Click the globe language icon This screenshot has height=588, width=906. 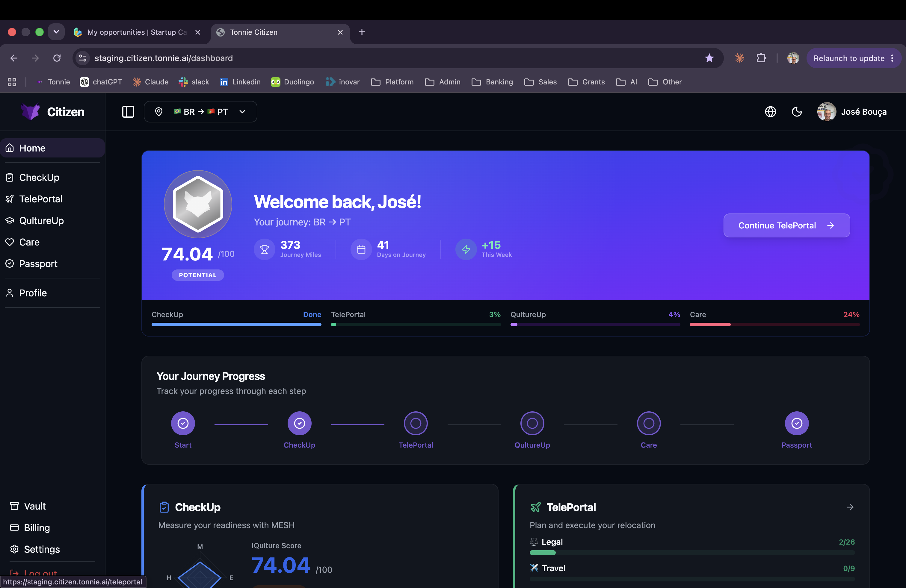[771, 112]
